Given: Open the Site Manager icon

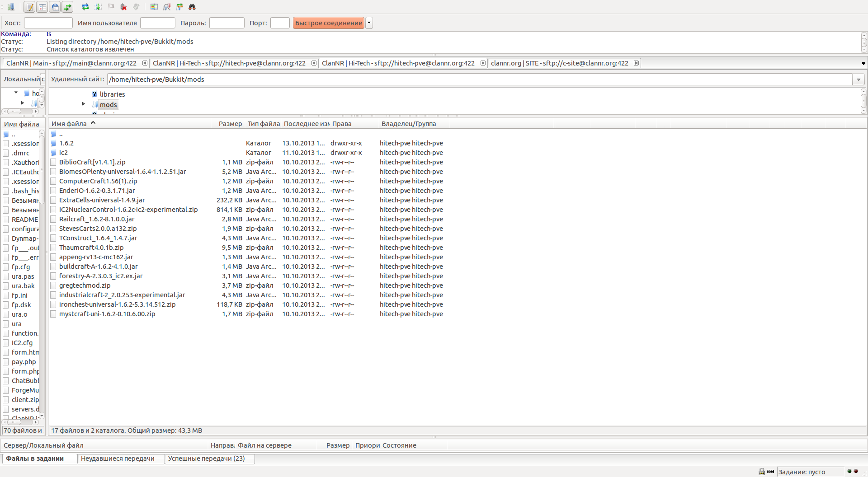Looking at the screenshot, I should (11, 7).
